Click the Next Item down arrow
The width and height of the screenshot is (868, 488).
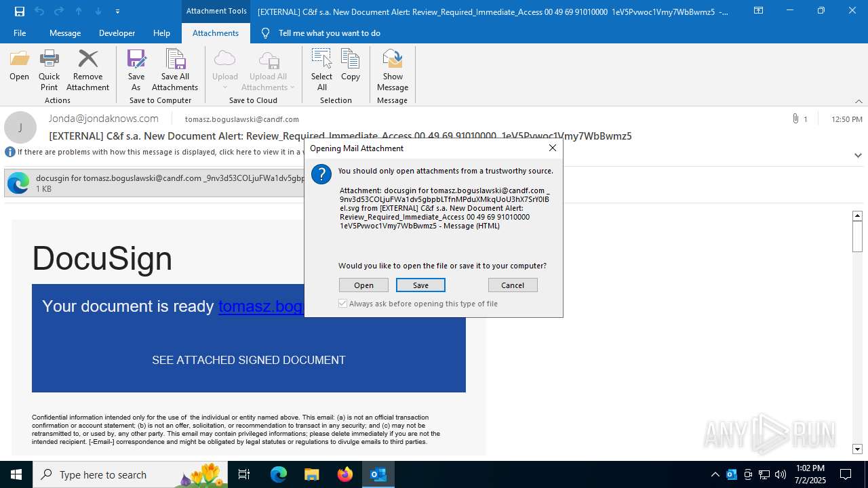pos(98,11)
